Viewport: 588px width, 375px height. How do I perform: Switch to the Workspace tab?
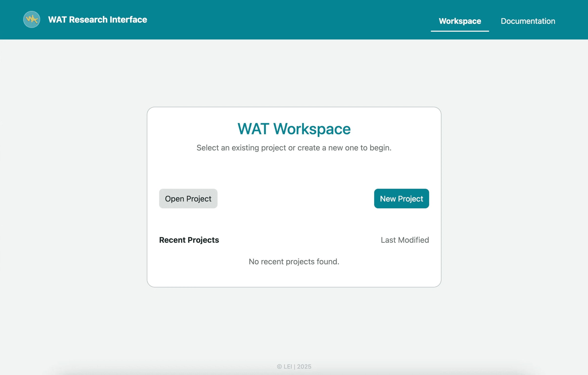[460, 21]
